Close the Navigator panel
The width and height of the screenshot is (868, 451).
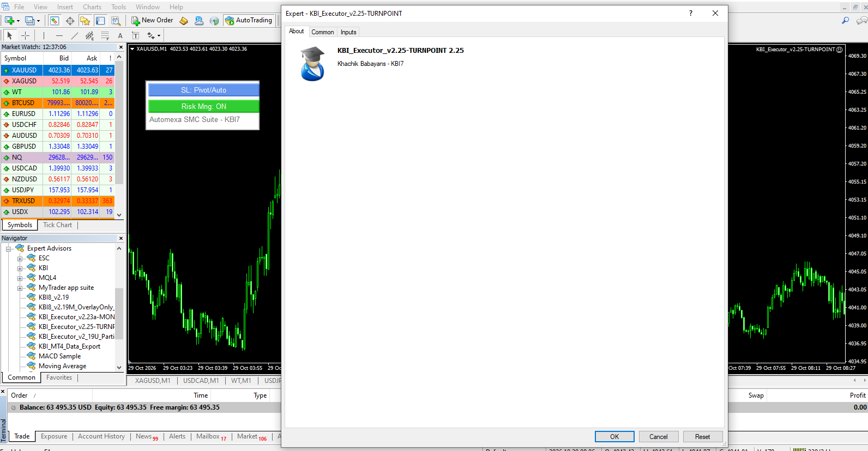(121, 238)
